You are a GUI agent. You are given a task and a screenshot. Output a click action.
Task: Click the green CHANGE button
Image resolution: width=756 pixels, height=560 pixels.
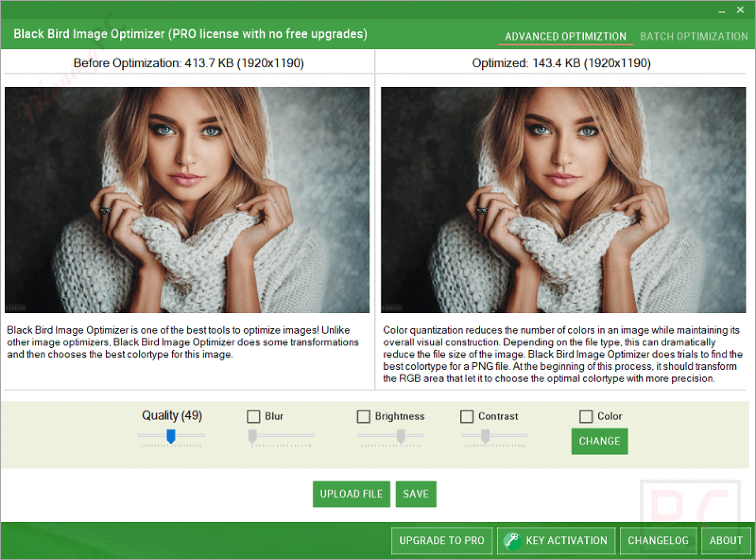click(x=599, y=441)
